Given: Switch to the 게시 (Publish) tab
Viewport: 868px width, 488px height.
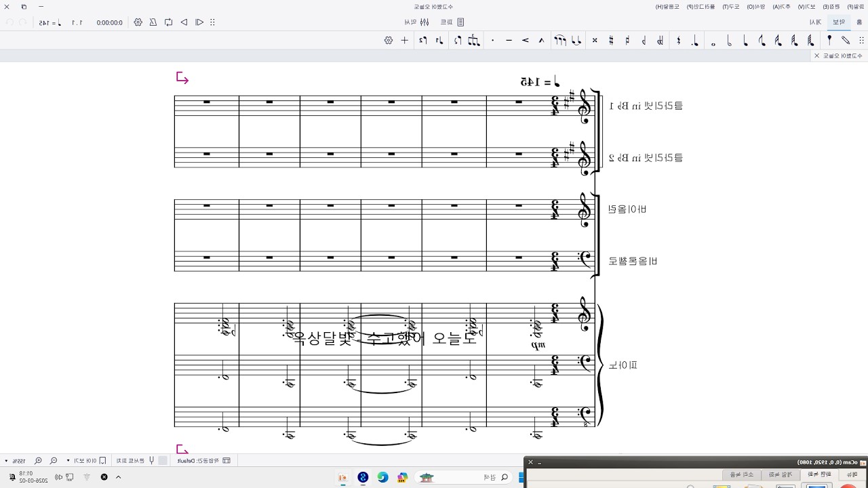Looking at the screenshot, I should click(x=816, y=22).
